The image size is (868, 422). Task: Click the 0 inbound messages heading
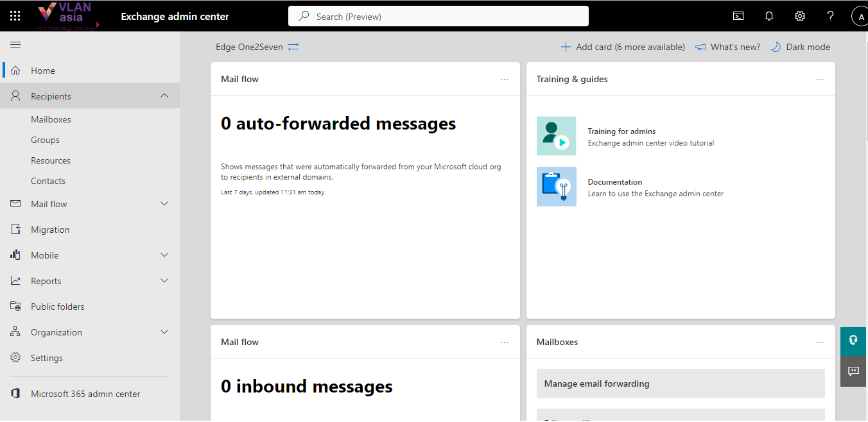307,386
